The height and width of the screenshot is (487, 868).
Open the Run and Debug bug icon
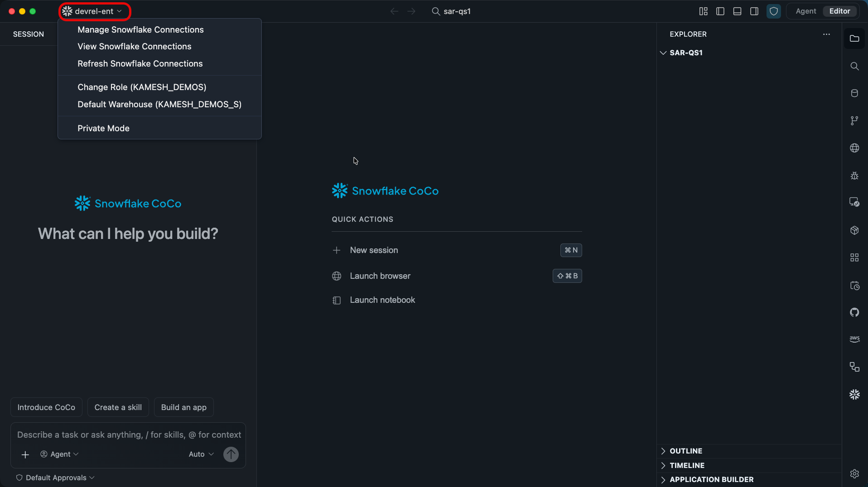[854, 176]
